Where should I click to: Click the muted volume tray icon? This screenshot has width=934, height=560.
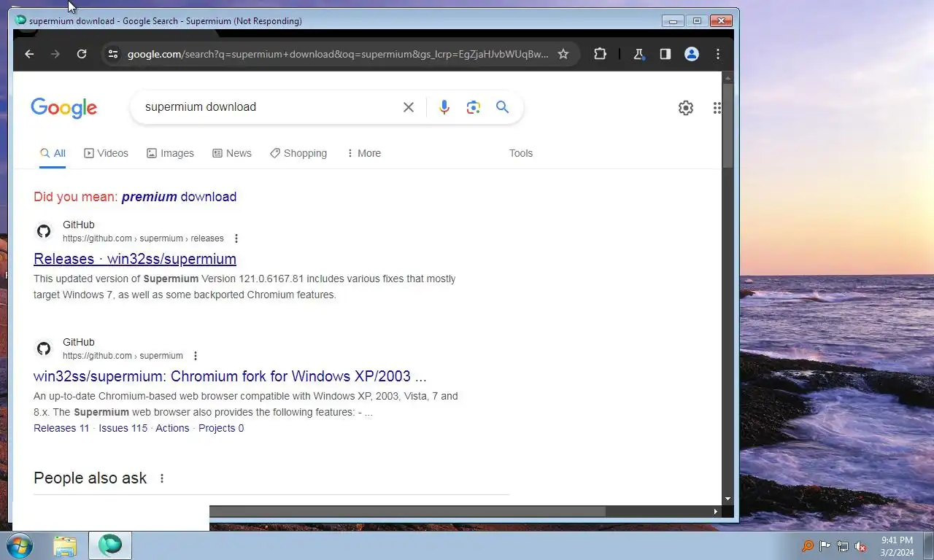tap(860, 546)
